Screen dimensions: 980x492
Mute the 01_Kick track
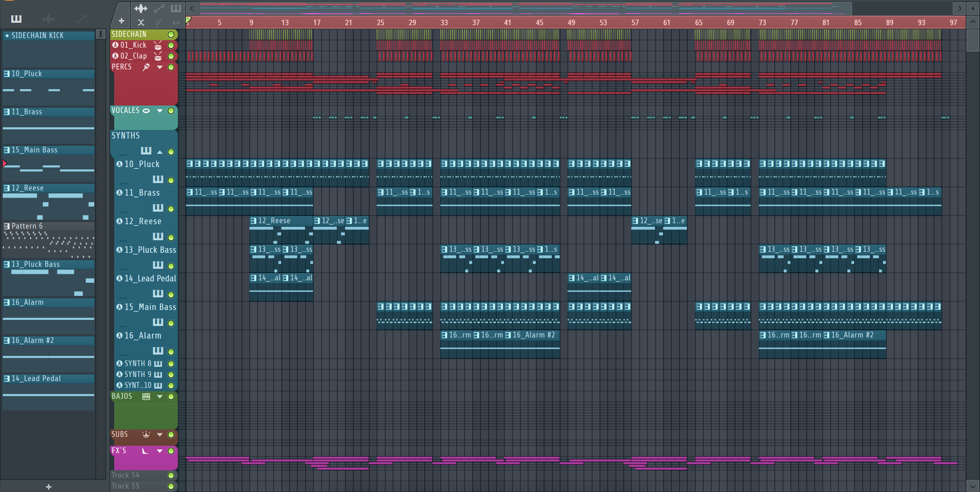171,45
